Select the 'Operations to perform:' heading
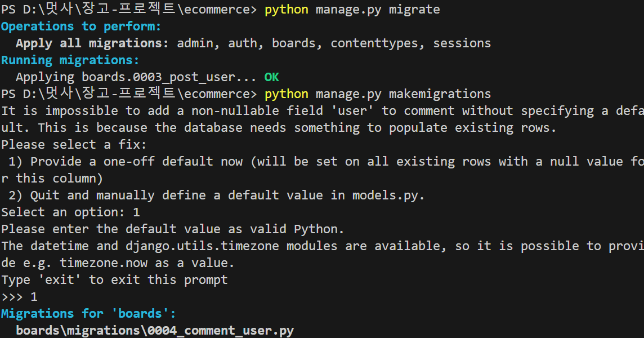Viewport: 644px width, 338px height. (81, 26)
